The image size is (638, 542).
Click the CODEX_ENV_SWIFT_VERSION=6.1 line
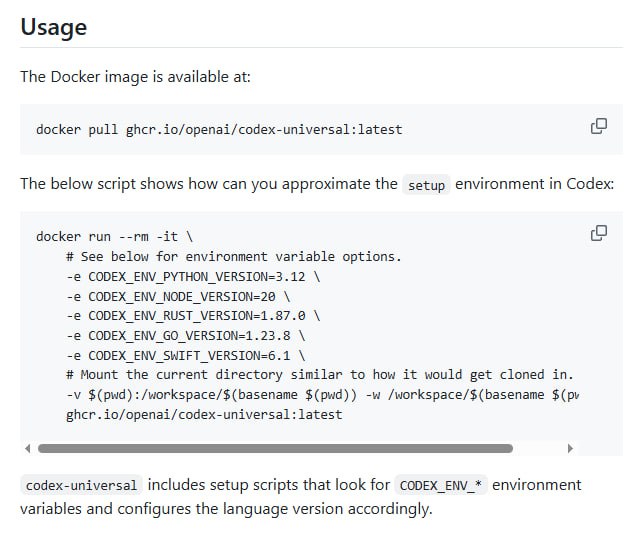pos(186,356)
